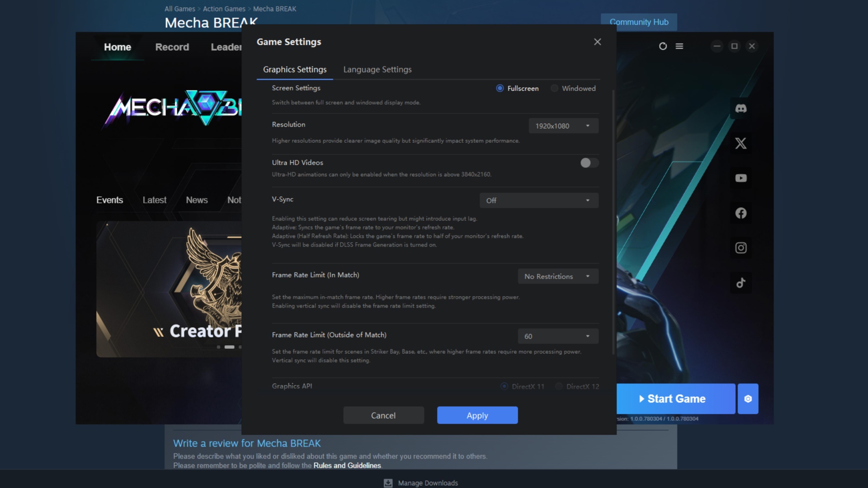Click the settings gear beside Start Game
This screenshot has width=868, height=488.
tap(748, 399)
